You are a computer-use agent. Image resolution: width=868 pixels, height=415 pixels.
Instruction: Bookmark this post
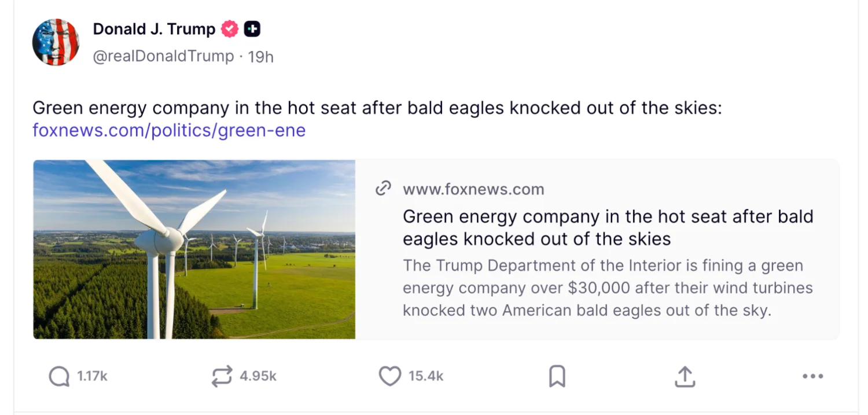[x=557, y=376]
